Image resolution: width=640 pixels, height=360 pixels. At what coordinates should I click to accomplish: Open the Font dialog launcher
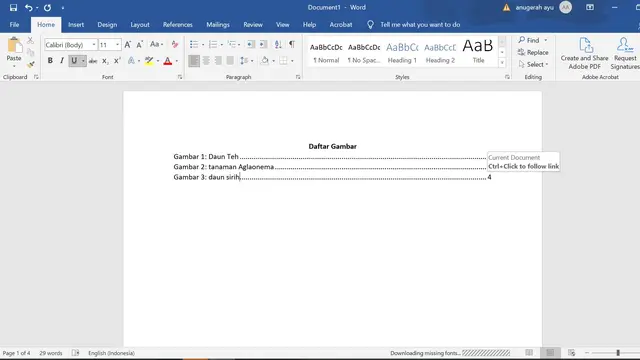[x=180, y=77]
